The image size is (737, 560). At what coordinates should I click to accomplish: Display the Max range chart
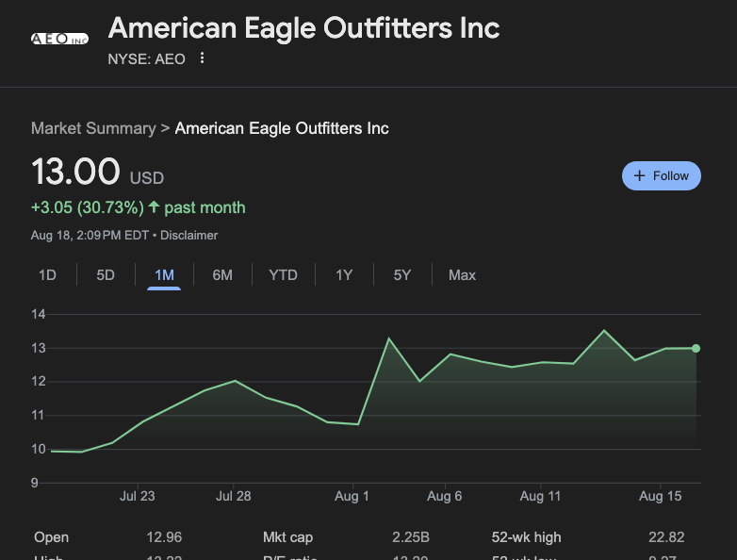(x=462, y=275)
